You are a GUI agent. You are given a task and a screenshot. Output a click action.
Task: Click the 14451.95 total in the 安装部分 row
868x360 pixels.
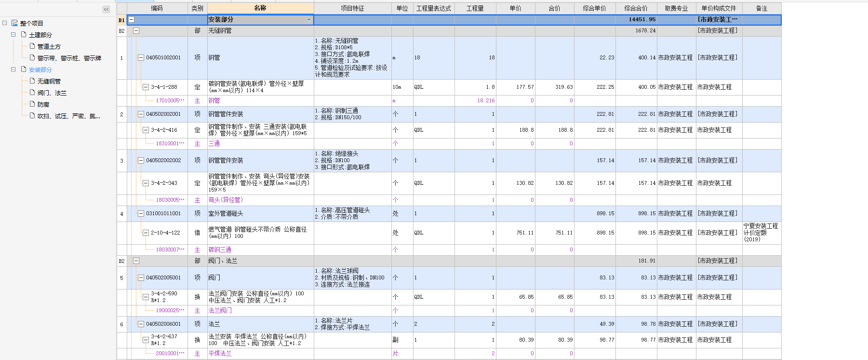(x=642, y=20)
